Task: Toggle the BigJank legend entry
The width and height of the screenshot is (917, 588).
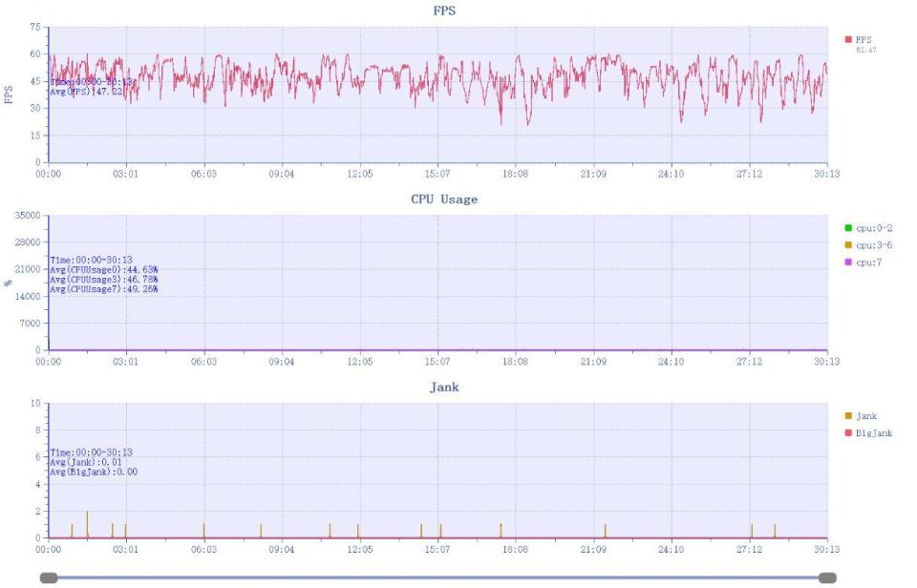Action: [x=868, y=433]
